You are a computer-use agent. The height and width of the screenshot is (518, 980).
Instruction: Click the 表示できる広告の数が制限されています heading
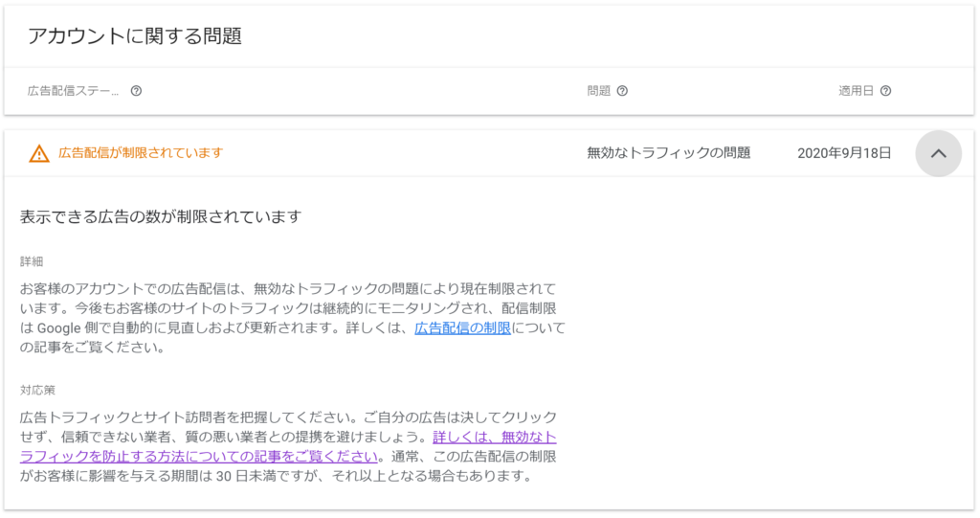pyautogui.click(x=161, y=216)
